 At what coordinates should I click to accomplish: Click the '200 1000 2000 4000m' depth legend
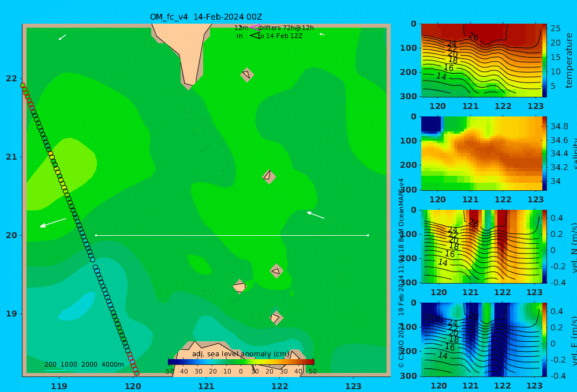[84, 364]
